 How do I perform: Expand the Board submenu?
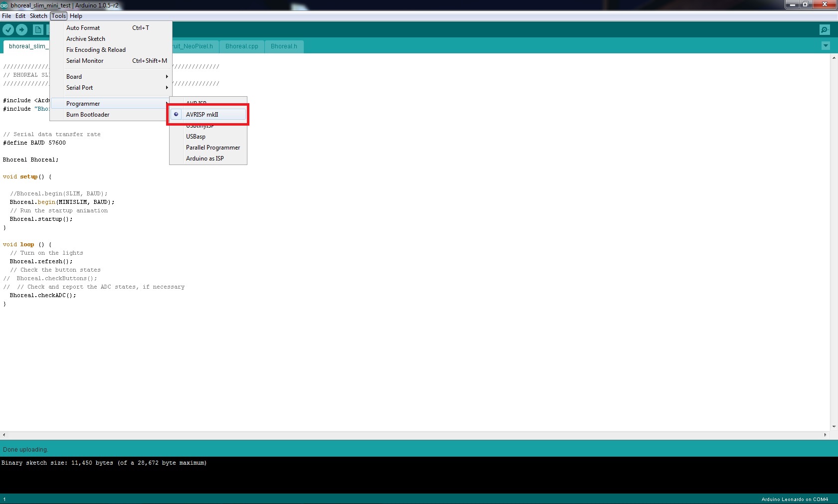tap(111, 77)
